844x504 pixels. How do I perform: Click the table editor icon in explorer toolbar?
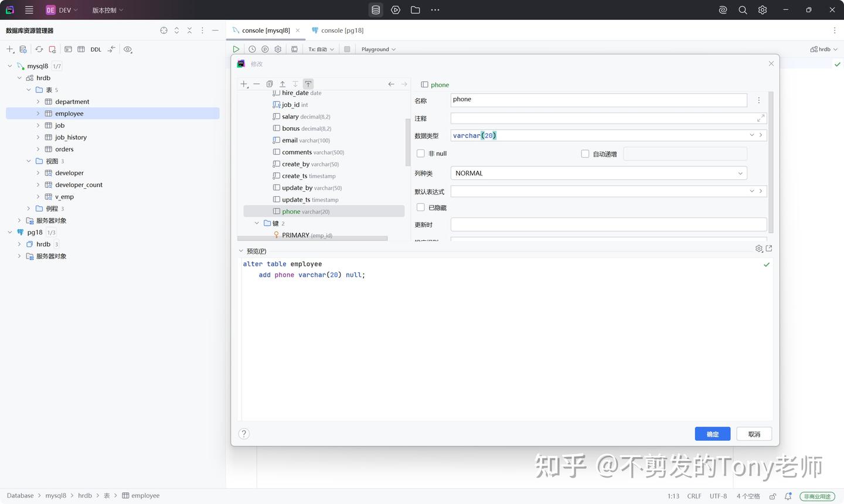point(81,49)
